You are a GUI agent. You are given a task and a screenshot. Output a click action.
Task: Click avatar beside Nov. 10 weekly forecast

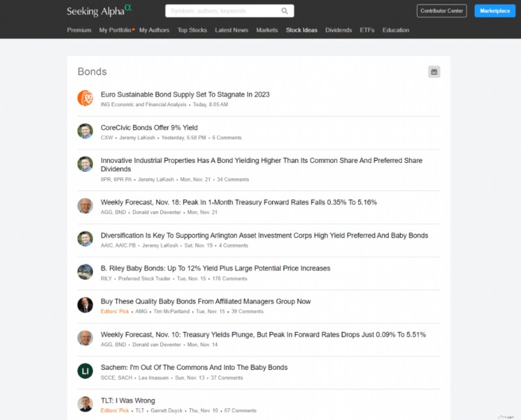click(x=85, y=338)
